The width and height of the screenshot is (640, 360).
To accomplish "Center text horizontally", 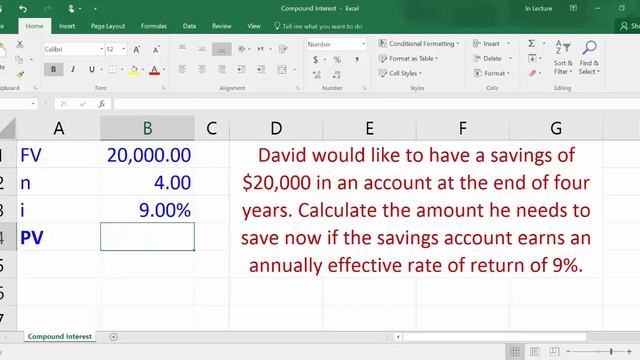I will (x=202, y=69).
